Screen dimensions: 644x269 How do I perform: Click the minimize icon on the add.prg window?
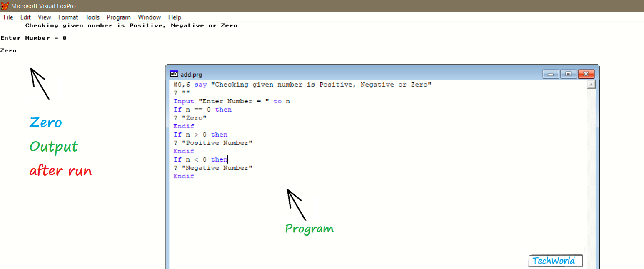pos(551,74)
